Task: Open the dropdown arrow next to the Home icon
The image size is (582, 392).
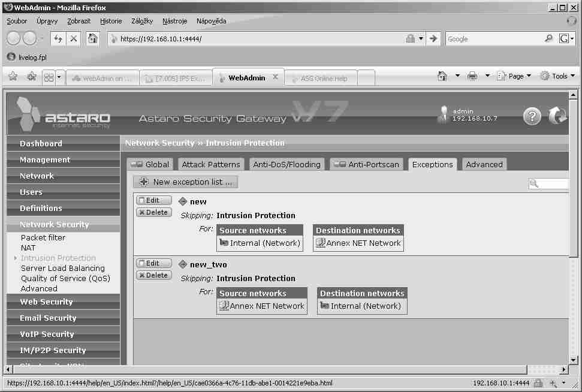Action: pyautogui.click(x=457, y=76)
